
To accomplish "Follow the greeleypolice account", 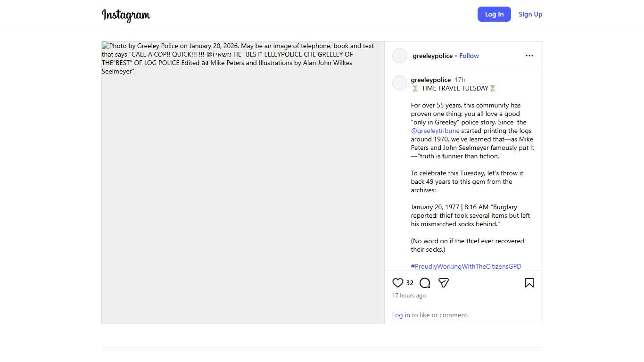I will [x=469, y=56].
